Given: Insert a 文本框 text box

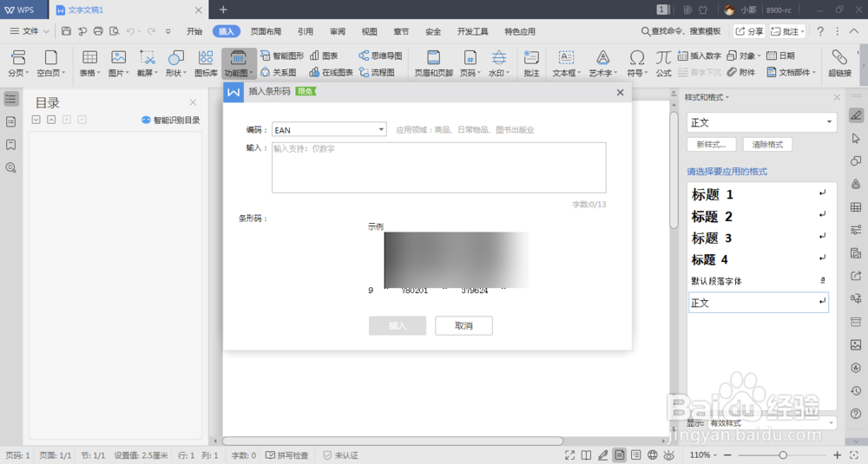Looking at the screenshot, I should (x=565, y=63).
